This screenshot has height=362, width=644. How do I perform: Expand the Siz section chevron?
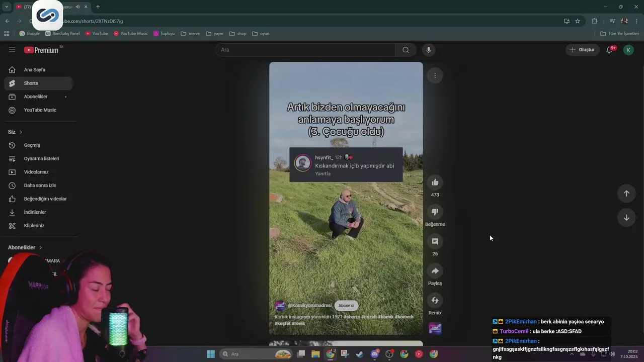(21, 132)
